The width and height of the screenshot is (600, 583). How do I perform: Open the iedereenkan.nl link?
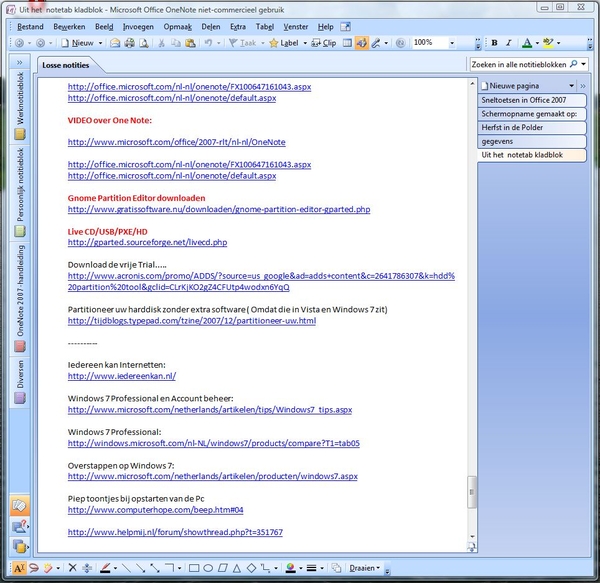pyautogui.click(x=122, y=376)
